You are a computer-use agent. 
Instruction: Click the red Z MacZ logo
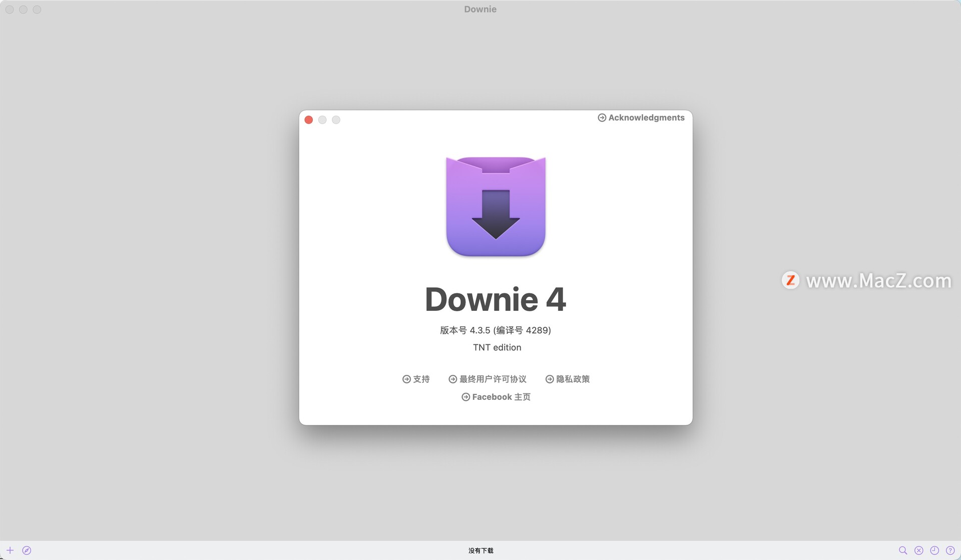point(790,280)
